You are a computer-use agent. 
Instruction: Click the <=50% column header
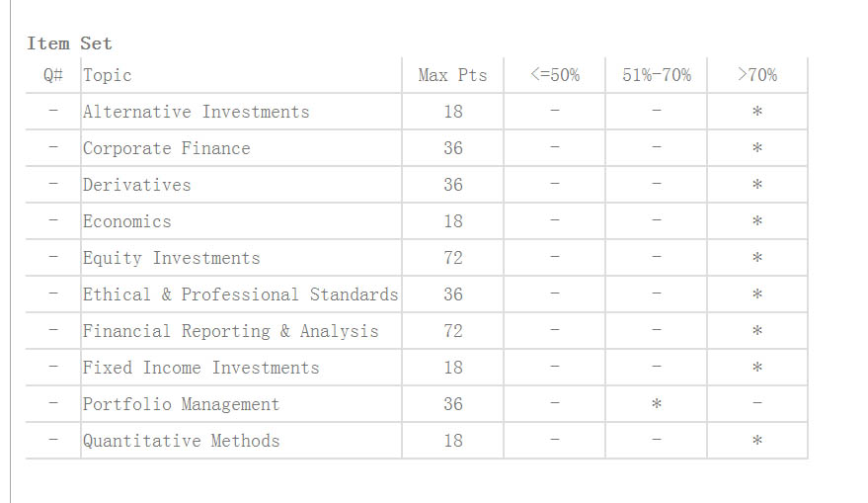[x=554, y=75]
